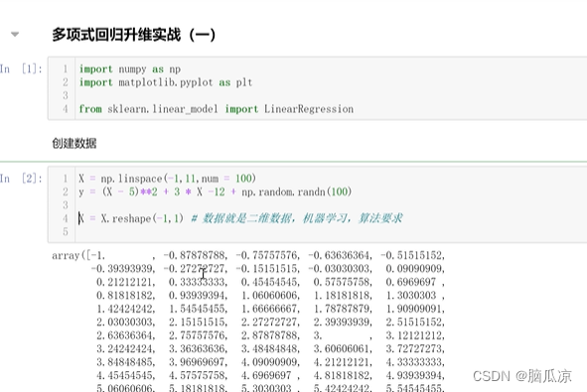
Task: Place cursor in import numpy as np line
Action: tap(130, 69)
